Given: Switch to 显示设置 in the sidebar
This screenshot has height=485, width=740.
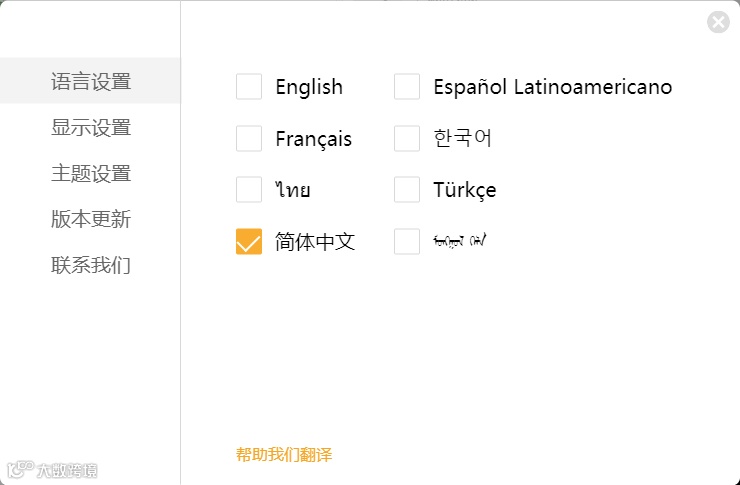Looking at the screenshot, I should click(x=91, y=127).
